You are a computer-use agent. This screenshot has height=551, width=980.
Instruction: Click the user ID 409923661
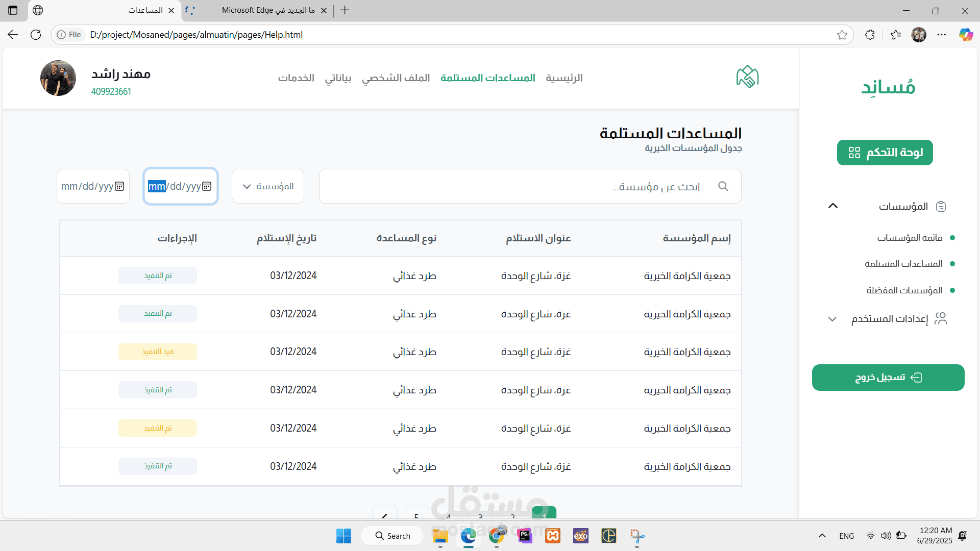tap(111, 92)
